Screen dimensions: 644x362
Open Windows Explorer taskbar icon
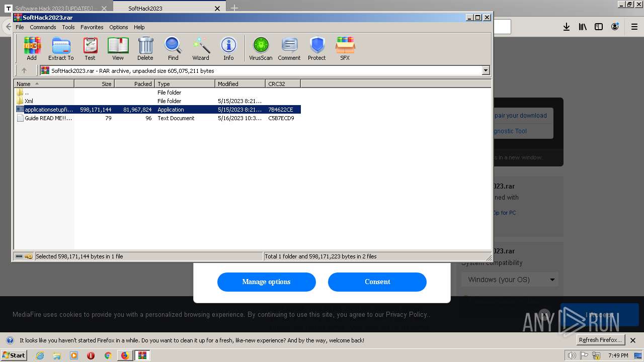[x=57, y=355]
